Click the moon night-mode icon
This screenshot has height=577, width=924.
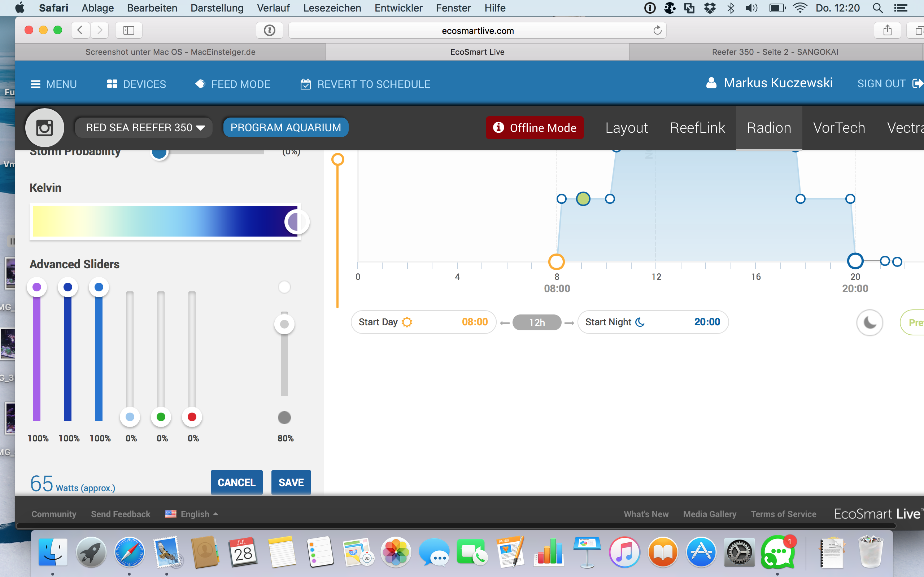coord(869,323)
